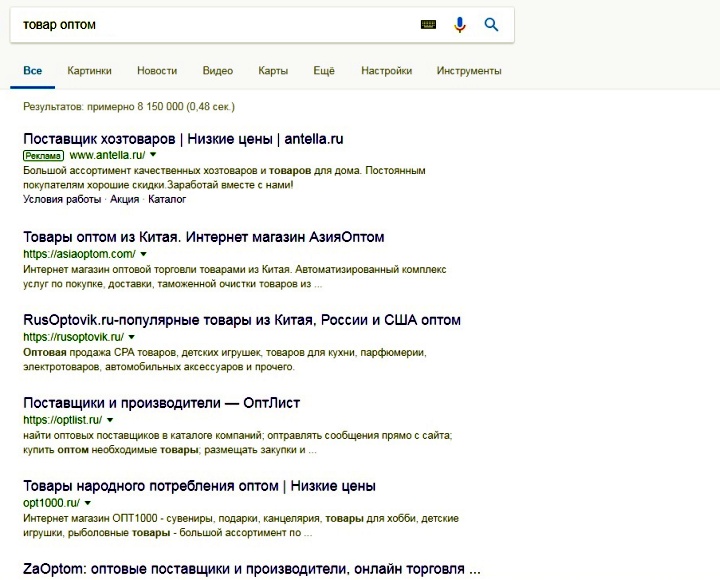Open the 'Поставщик хозтоваров' antella.ru result
This screenshot has width=720, height=580.
click(183, 138)
